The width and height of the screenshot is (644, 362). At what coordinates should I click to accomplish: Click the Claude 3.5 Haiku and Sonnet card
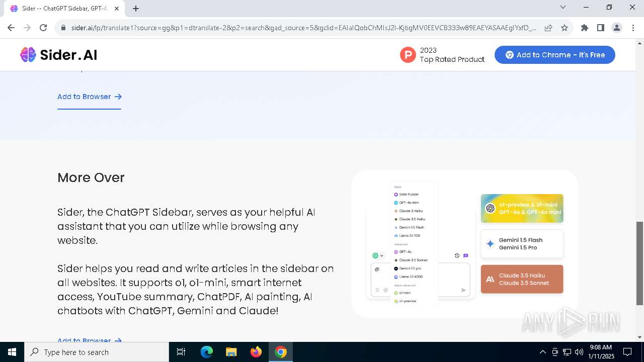[x=522, y=279]
